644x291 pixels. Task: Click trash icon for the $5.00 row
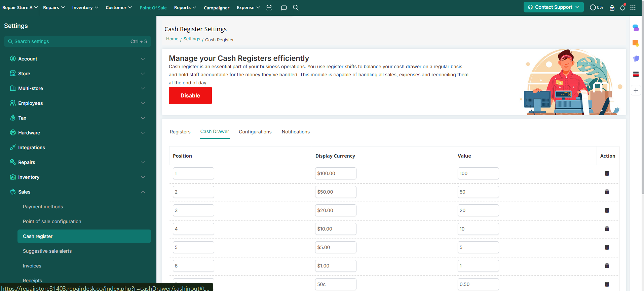607,247
